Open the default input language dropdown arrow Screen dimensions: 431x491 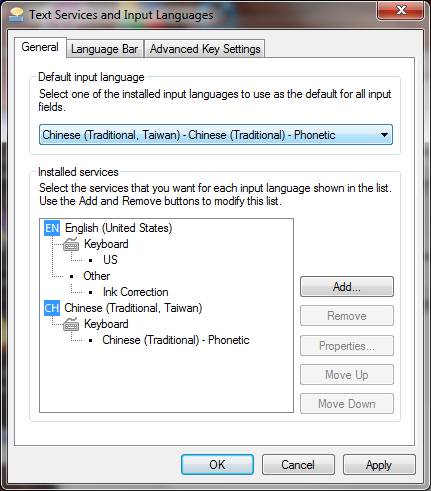(x=384, y=135)
